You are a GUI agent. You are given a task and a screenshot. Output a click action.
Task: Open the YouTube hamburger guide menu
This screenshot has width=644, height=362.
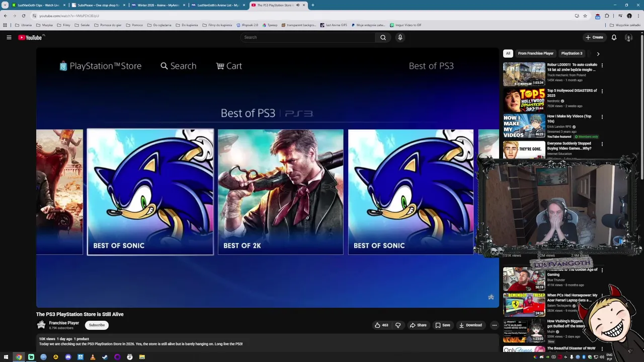[9, 37]
